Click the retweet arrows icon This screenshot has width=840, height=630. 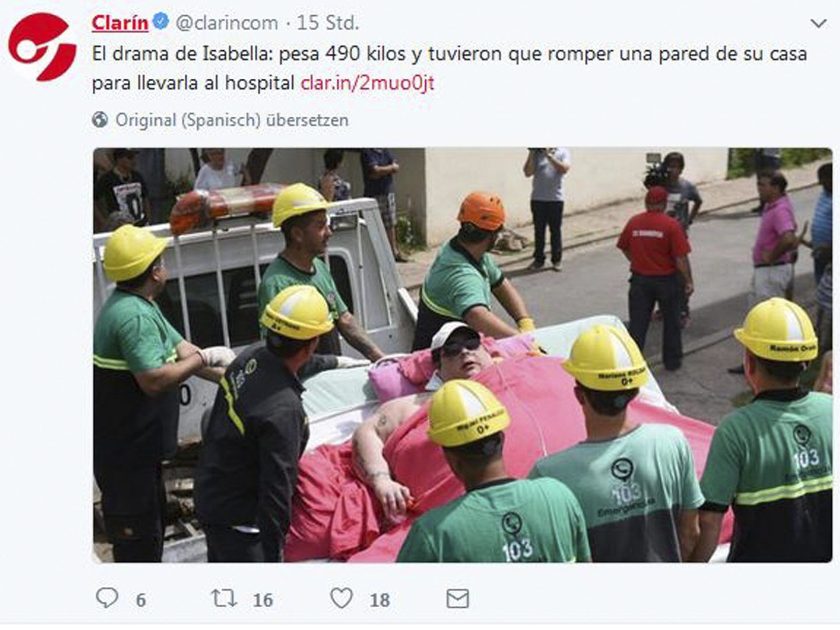(224, 598)
